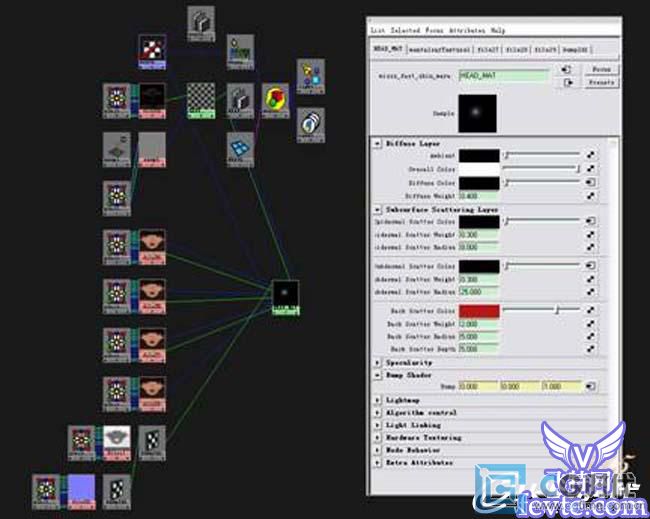Select the blue grid icon node

click(x=240, y=150)
